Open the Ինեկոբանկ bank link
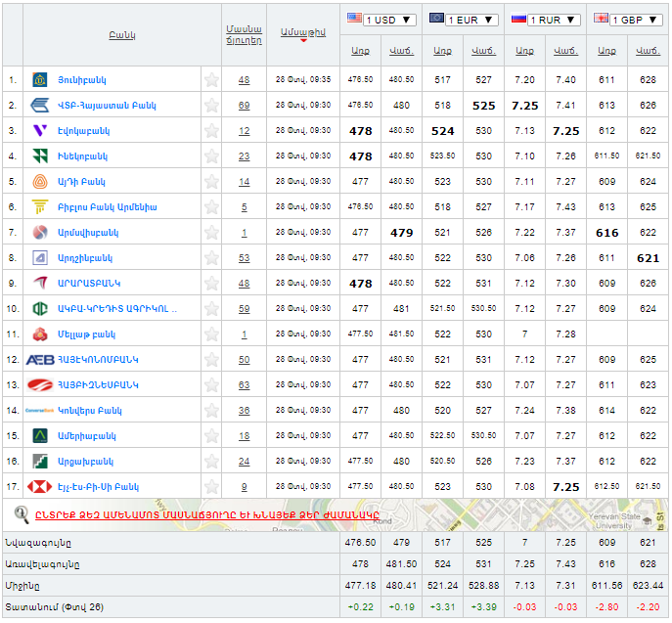672x623 pixels. (86, 156)
